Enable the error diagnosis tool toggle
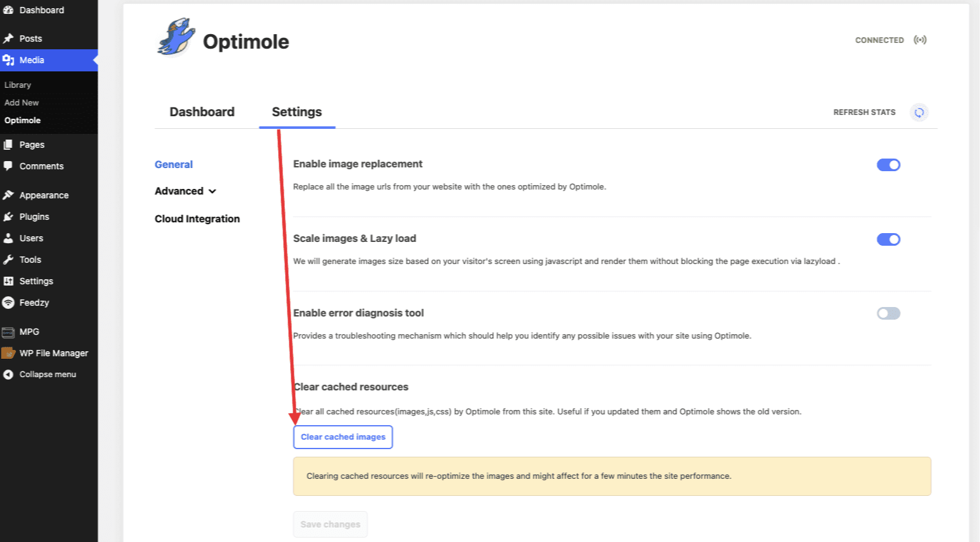Screen dimensions: 980x542 click(888, 313)
